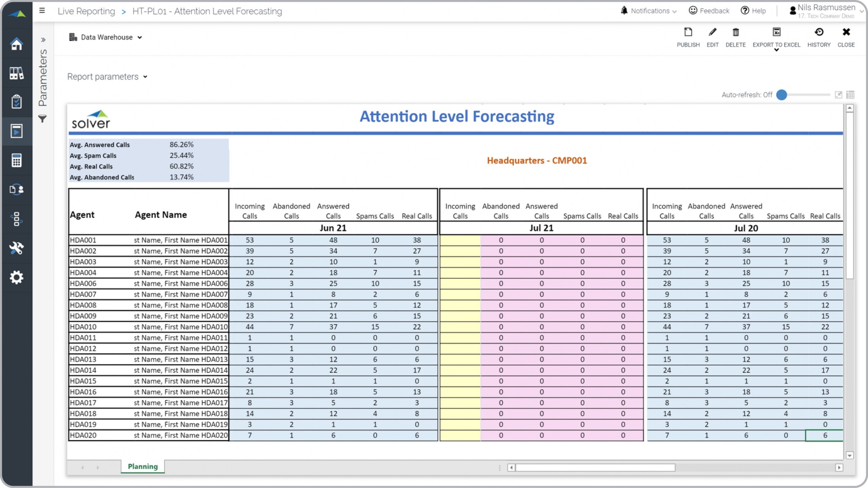The width and height of the screenshot is (868, 488).
Task: Click the Live Reporting breadcrumb link
Action: click(86, 11)
